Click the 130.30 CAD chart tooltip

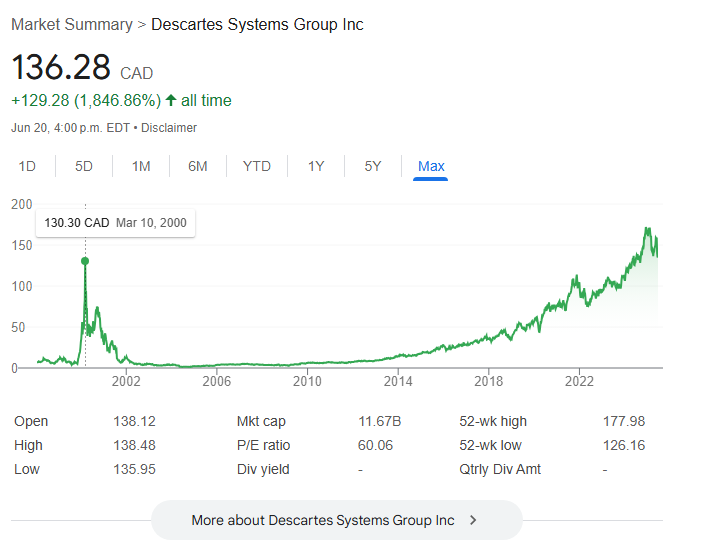pos(115,223)
